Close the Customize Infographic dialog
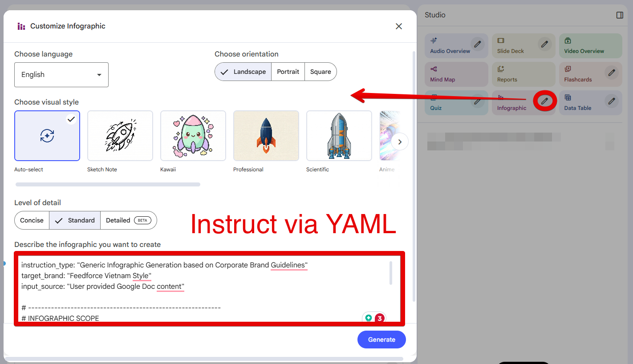633x364 pixels. coord(399,26)
